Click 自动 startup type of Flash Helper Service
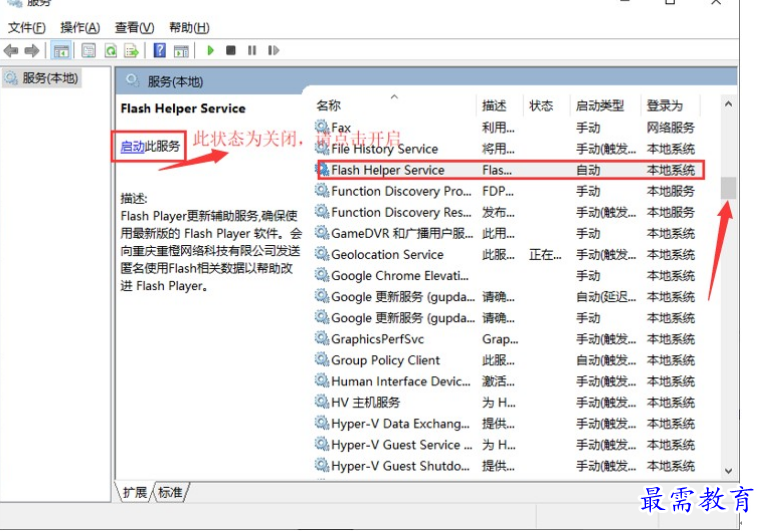The width and height of the screenshot is (762, 531). point(588,170)
